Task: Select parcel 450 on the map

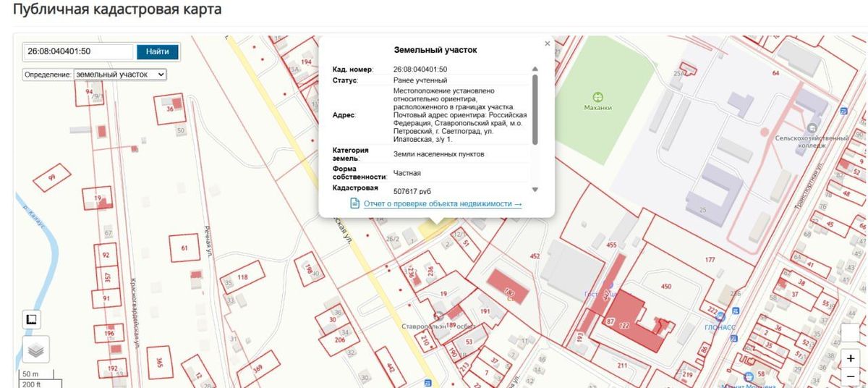Action: (x=665, y=286)
